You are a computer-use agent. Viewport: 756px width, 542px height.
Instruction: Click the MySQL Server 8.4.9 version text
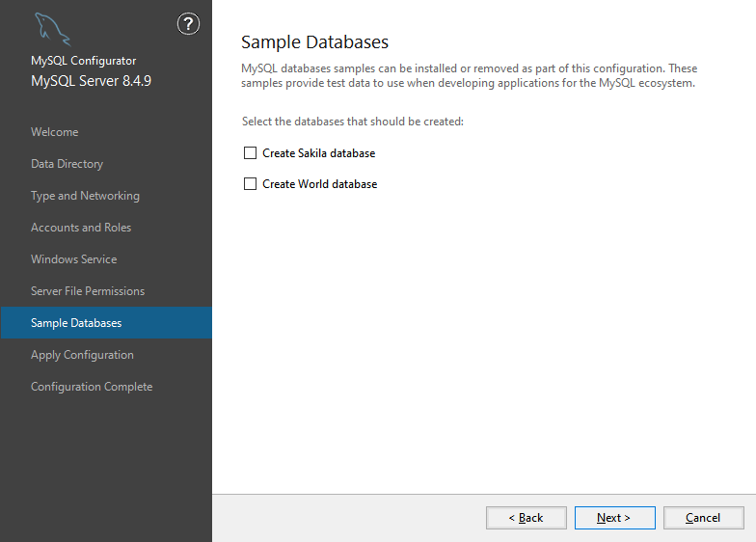pyautogui.click(x=91, y=81)
